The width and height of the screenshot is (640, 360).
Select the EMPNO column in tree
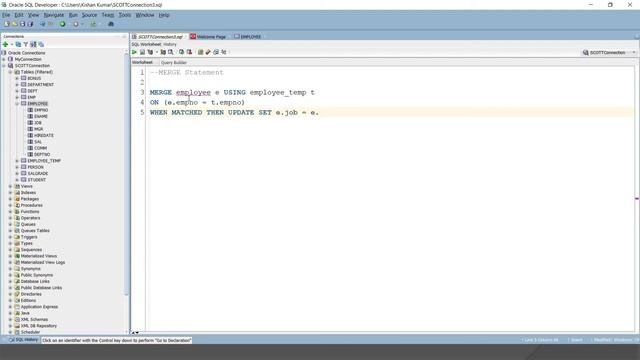coord(41,110)
